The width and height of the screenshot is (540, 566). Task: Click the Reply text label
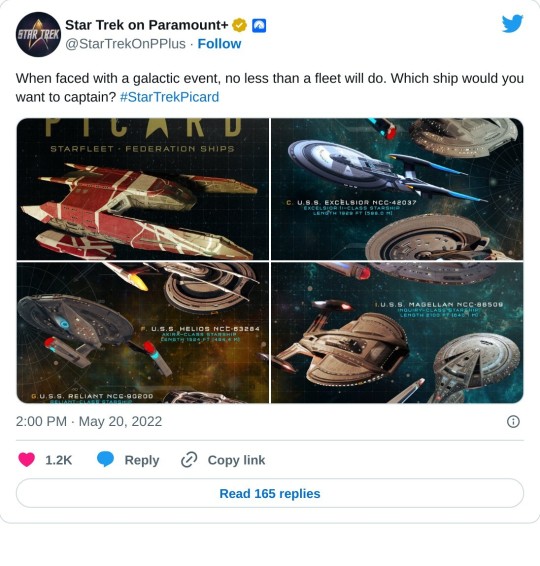142,460
